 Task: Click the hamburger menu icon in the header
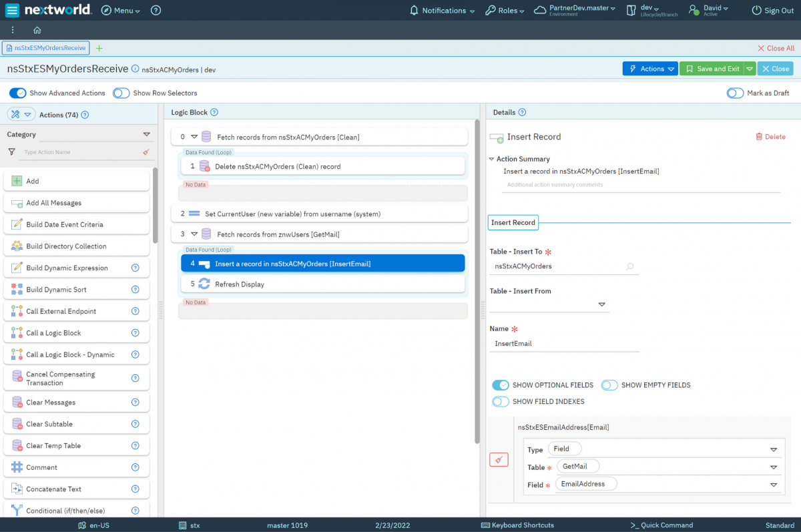pos(12,10)
